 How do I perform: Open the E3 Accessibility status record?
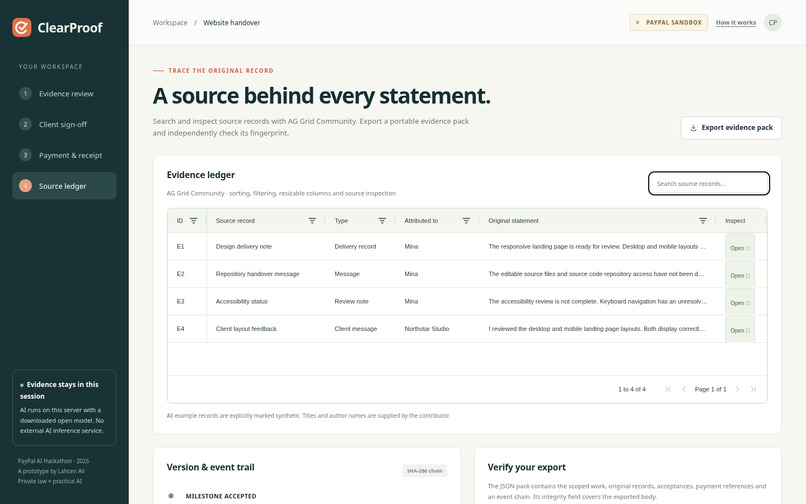tap(740, 303)
